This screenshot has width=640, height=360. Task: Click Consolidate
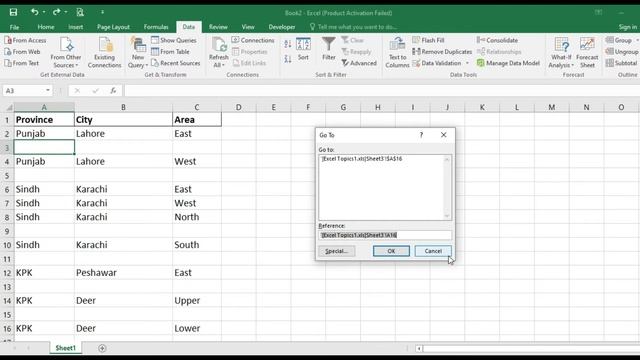point(497,40)
